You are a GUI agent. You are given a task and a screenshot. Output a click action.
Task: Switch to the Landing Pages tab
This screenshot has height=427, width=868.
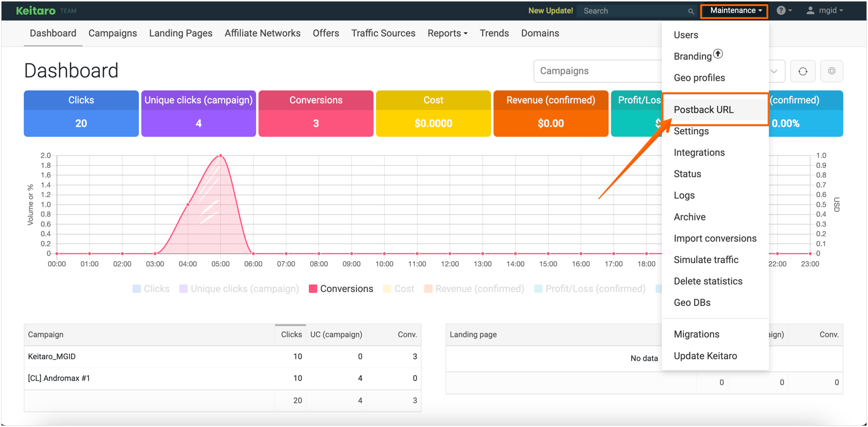pos(180,33)
